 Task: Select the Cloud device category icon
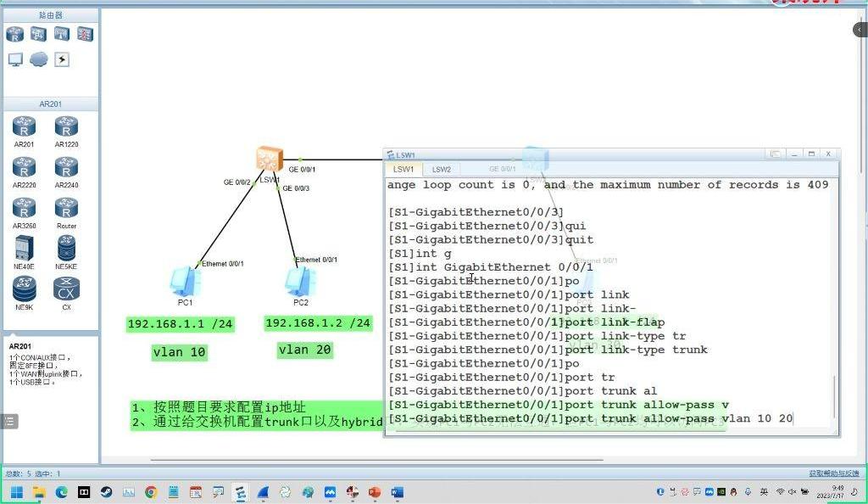38,59
